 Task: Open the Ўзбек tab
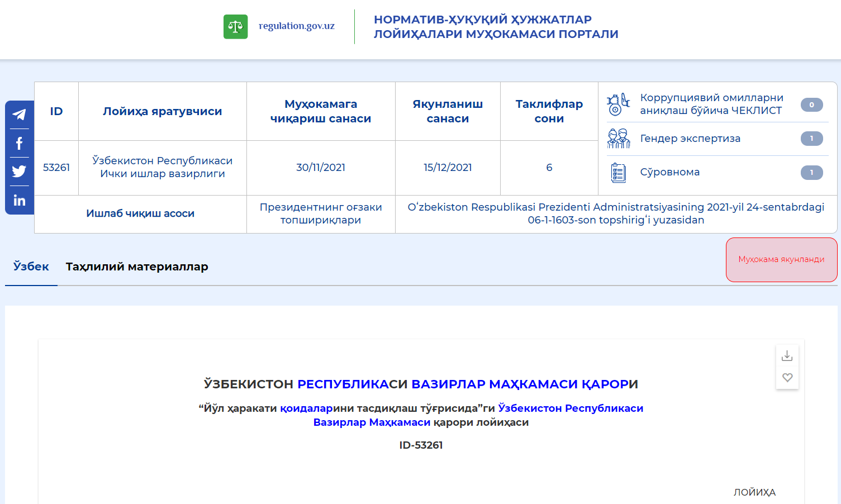(31, 267)
